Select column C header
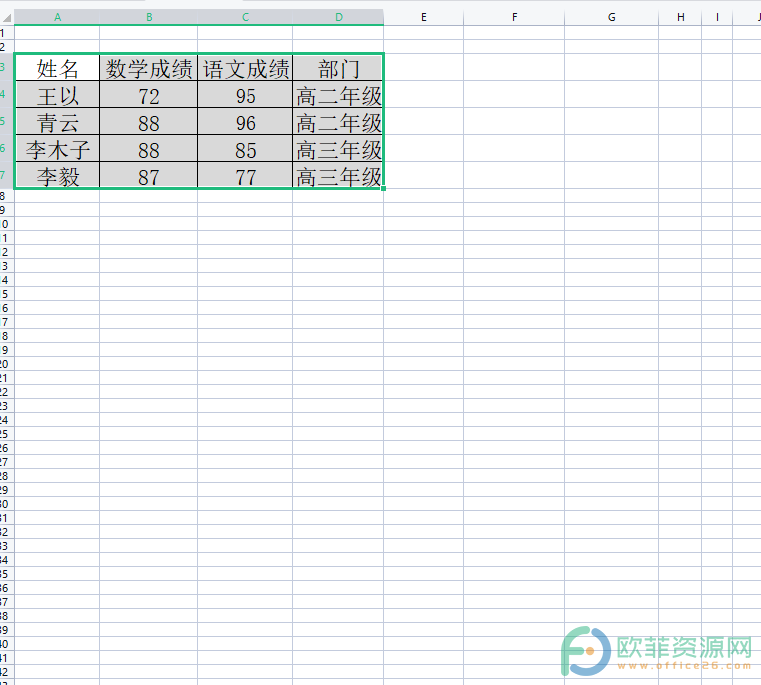The width and height of the screenshot is (761, 685). pos(245,17)
